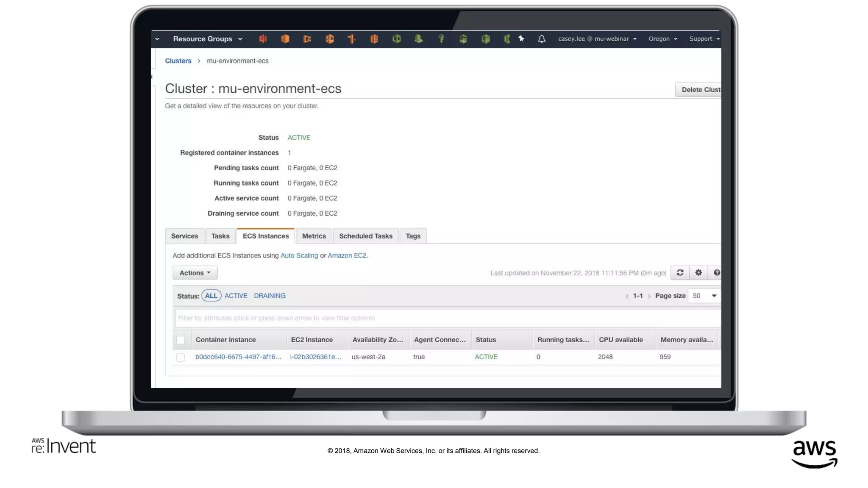
Task: Open container instance b0dcc640-6675-4497-af16 link
Action: click(x=238, y=357)
